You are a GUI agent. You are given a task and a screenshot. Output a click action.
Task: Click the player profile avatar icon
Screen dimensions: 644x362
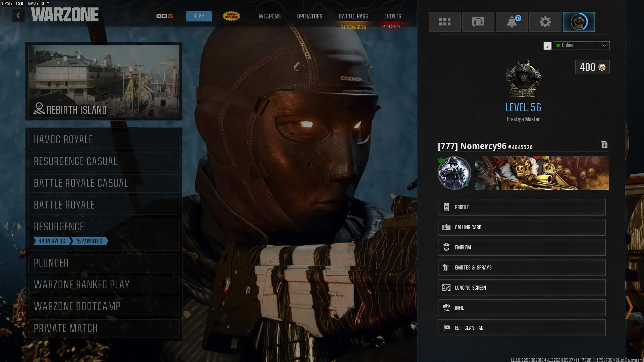click(x=579, y=22)
